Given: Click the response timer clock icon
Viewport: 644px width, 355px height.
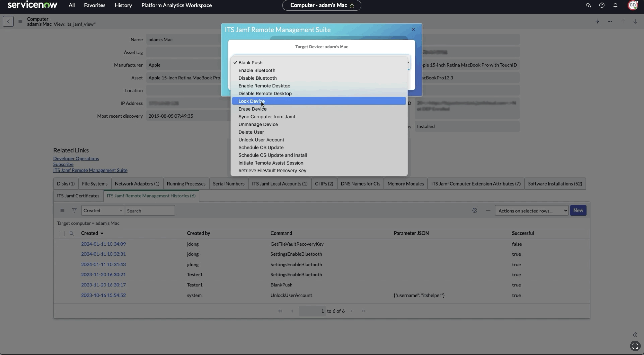Looking at the screenshot, I should point(635,335).
